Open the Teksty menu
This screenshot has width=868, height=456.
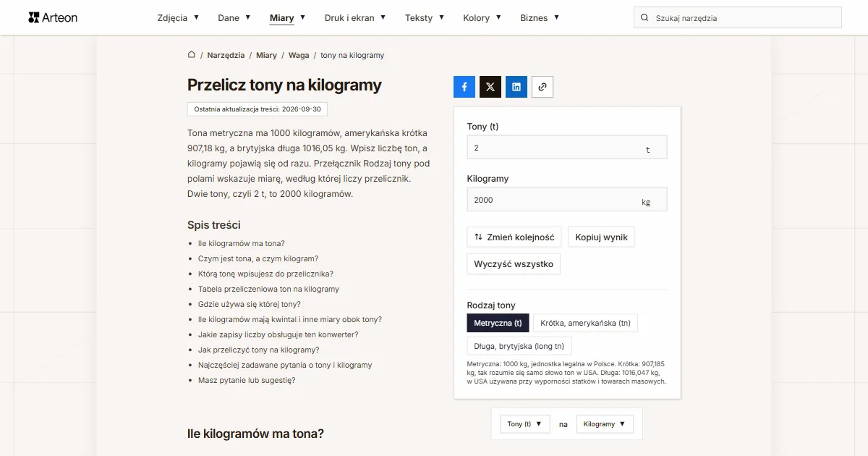click(425, 18)
